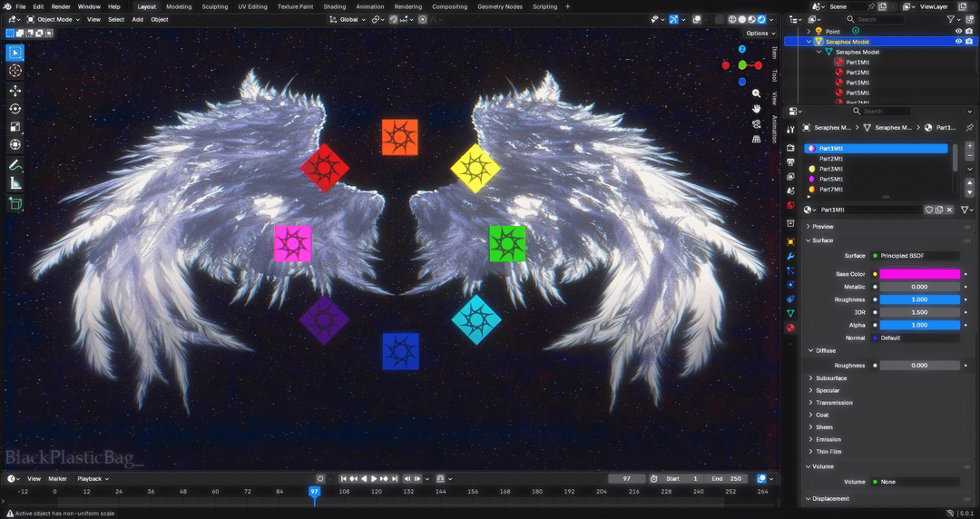Select Part3Mtl in the material slot list
Image resolution: width=980 pixels, height=519 pixels.
coord(831,169)
